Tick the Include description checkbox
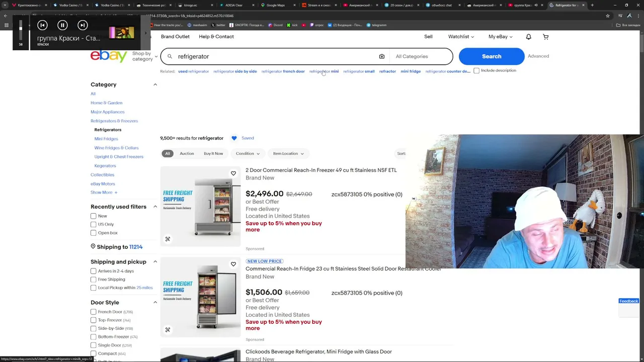 (x=476, y=71)
